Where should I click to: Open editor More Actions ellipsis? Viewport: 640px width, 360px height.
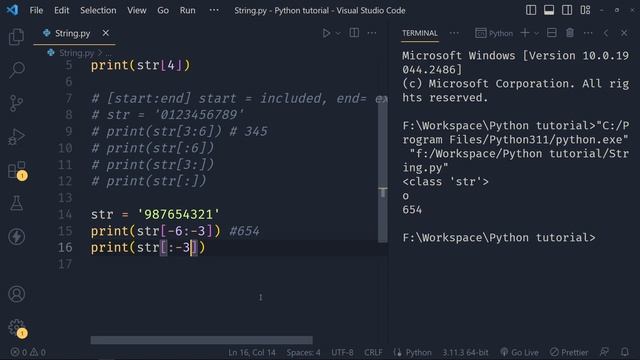(x=372, y=33)
